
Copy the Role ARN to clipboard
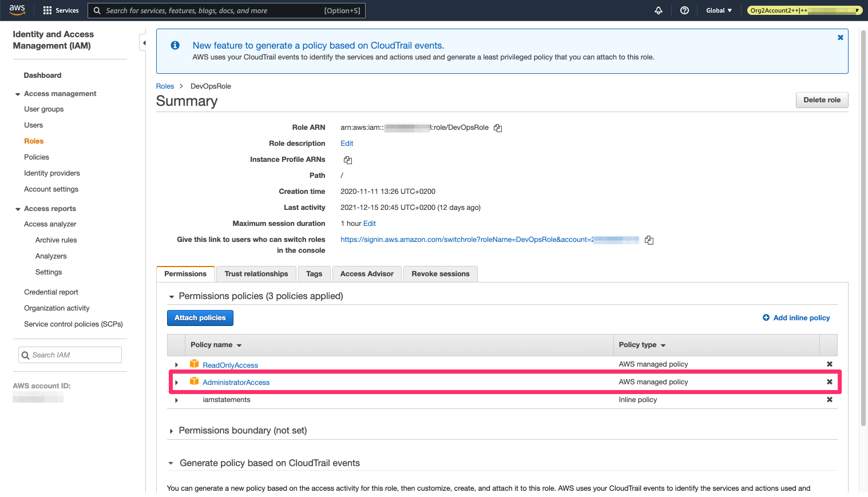pyautogui.click(x=498, y=128)
